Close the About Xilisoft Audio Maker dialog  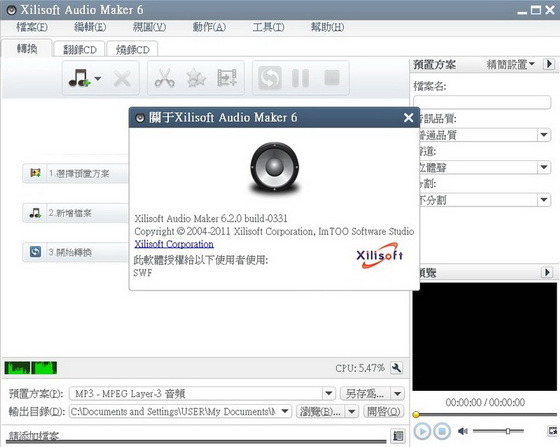coord(408,117)
